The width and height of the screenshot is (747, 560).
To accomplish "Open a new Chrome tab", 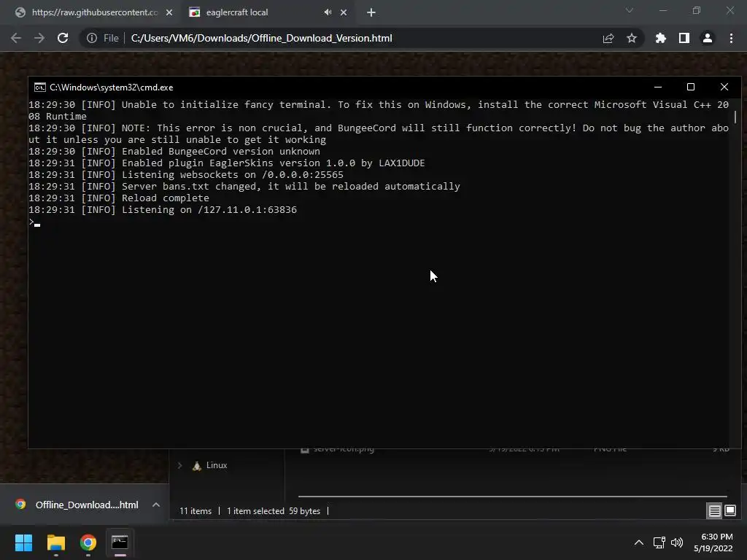I will (x=371, y=12).
